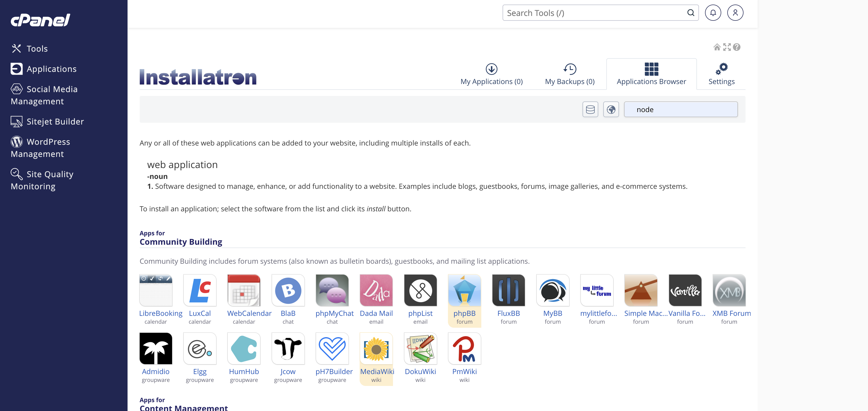This screenshot has height=411, width=868.
Task: Open help via the question mark icon
Action: tap(737, 47)
